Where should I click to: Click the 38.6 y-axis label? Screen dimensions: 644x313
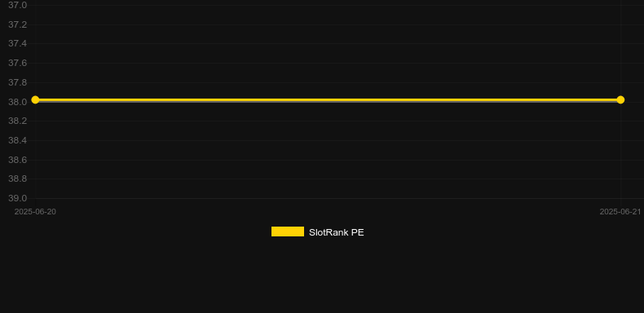18,160
